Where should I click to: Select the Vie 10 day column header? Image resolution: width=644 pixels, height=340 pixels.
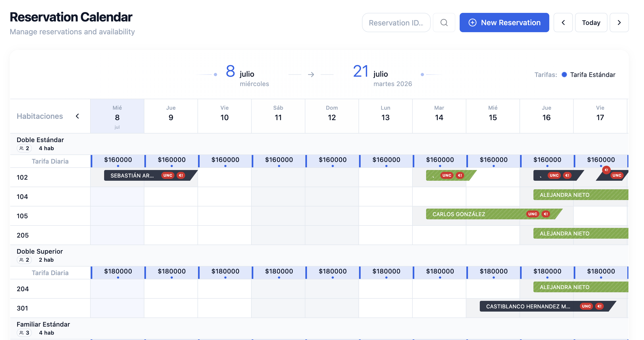tap(225, 116)
